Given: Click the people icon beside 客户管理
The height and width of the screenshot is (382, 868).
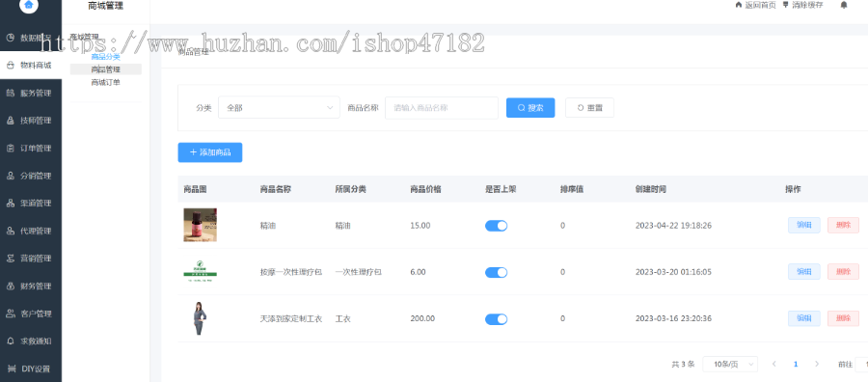Looking at the screenshot, I should (10, 314).
